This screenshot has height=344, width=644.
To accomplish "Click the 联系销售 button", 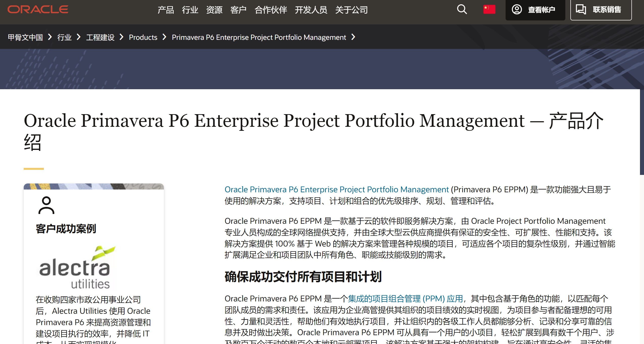I will [x=607, y=10].
